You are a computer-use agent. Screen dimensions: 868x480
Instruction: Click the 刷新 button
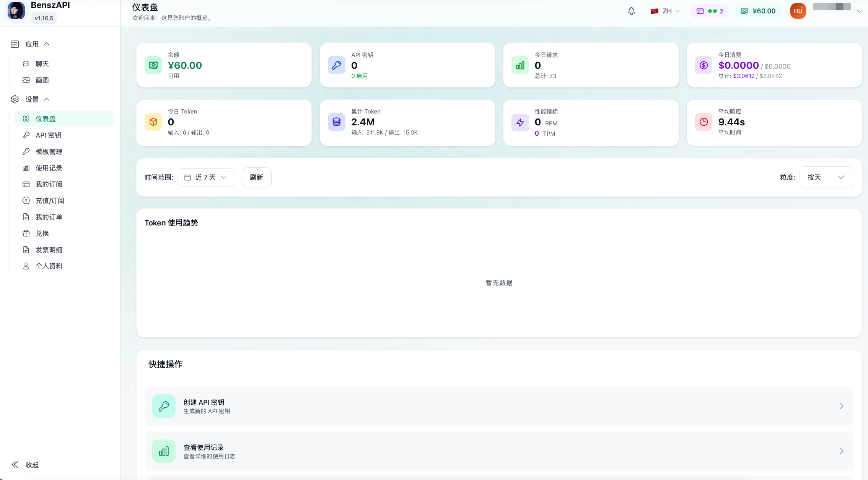(x=257, y=177)
